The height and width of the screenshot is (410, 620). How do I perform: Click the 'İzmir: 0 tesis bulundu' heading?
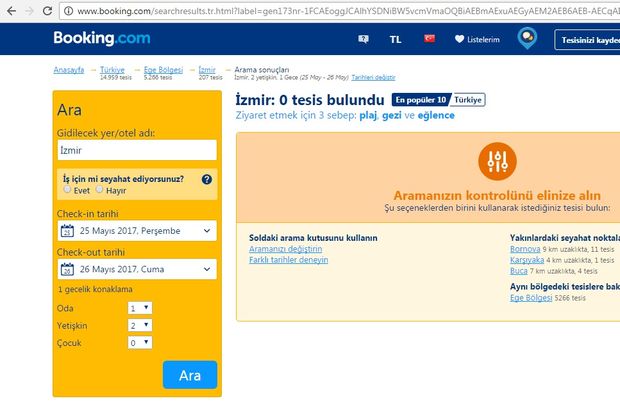[x=310, y=100]
